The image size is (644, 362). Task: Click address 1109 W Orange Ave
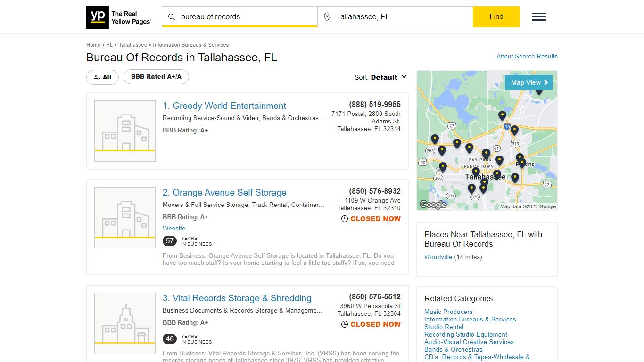coord(372,200)
